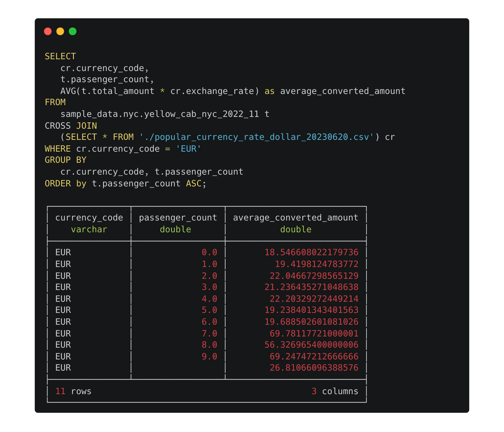Click the 'EUR' string in WHERE clause
Screen dimensions: 504x432
point(188,149)
